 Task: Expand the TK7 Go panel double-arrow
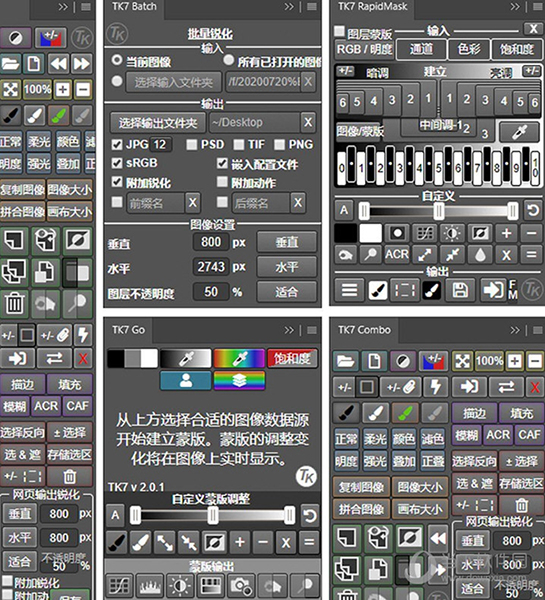tap(289, 330)
